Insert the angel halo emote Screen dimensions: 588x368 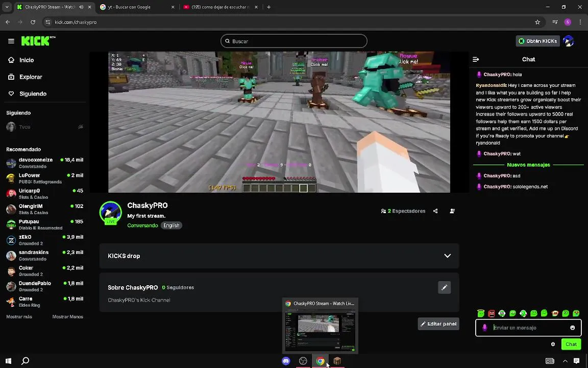pyautogui.click(x=481, y=313)
